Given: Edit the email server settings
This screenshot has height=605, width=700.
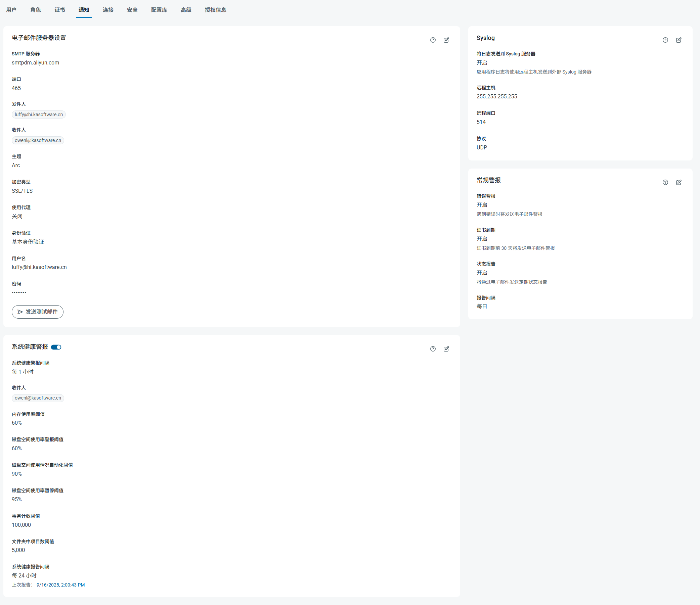Looking at the screenshot, I should click(446, 40).
